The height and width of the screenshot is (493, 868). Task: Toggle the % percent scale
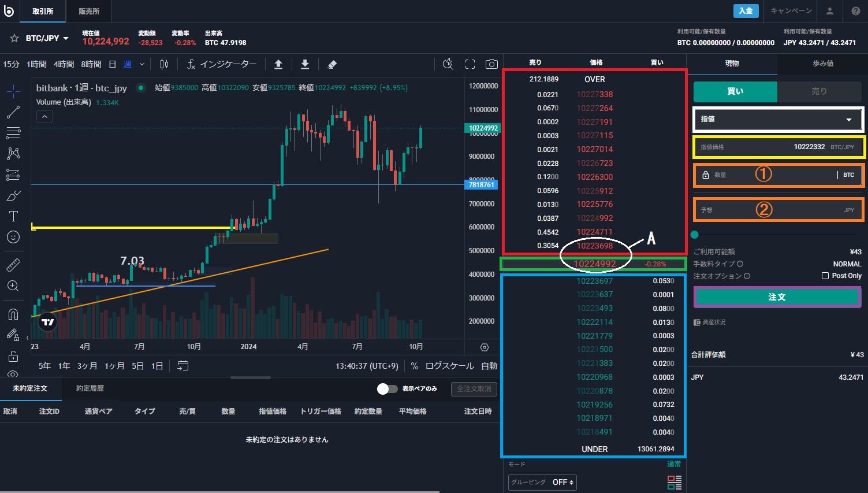415,366
